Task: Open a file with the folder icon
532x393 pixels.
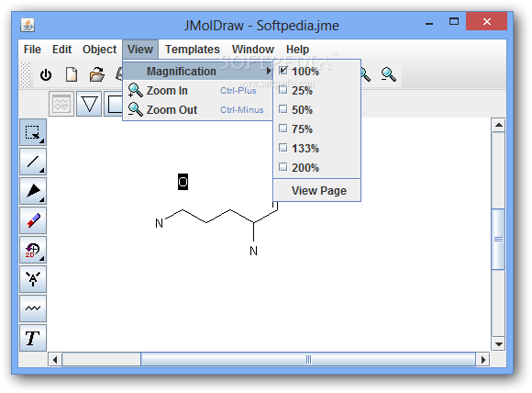Action: (96, 74)
